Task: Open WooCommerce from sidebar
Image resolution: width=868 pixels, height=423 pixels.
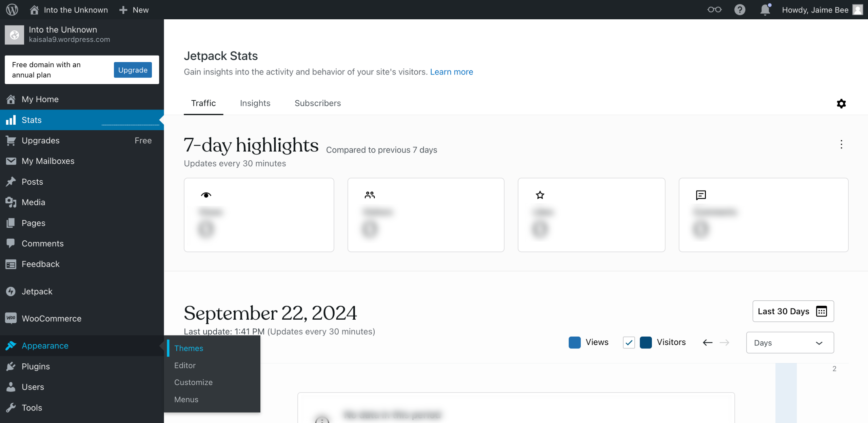Action: [x=51, y=318]
